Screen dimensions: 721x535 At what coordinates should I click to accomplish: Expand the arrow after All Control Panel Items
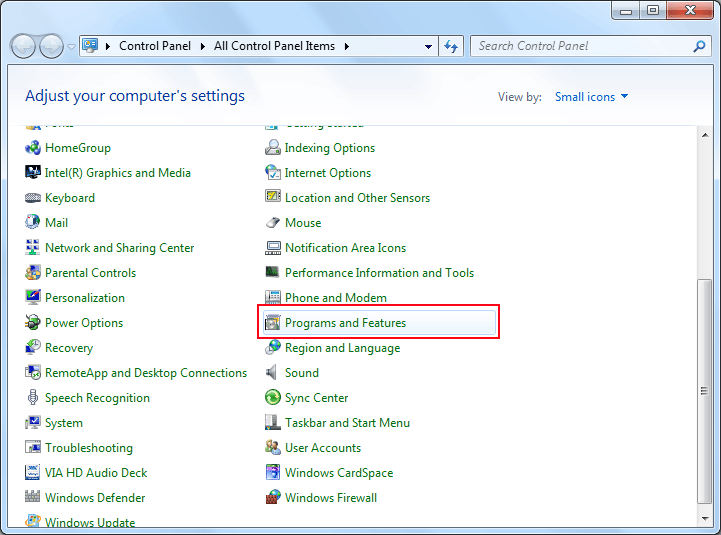click(347, 46)
